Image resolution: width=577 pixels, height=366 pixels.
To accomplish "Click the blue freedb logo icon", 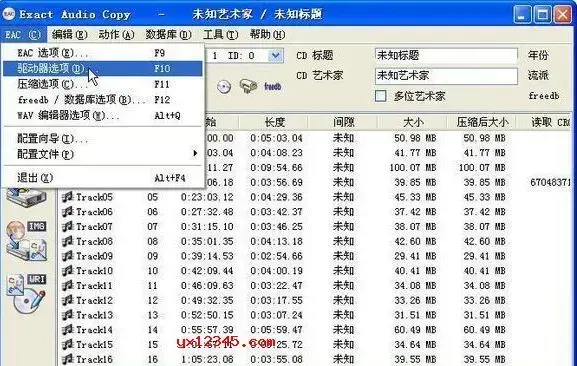I will point(273,87).
